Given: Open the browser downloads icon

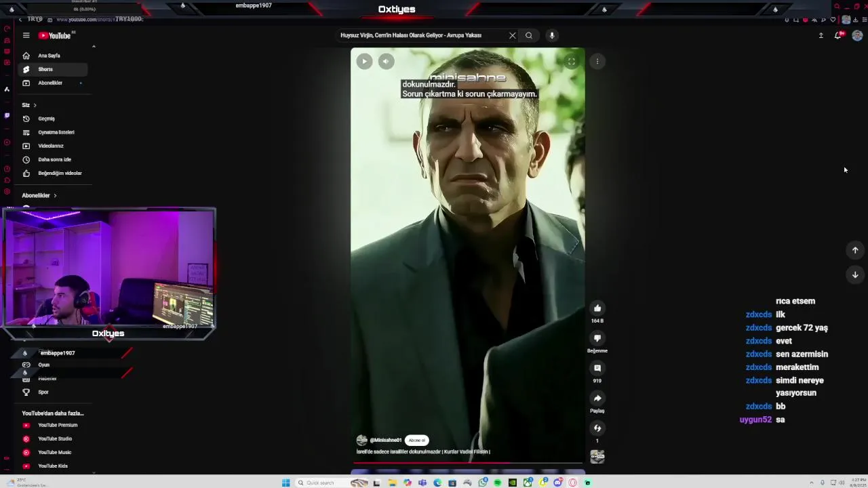Looking at the screenshot, I should point(855,20).
